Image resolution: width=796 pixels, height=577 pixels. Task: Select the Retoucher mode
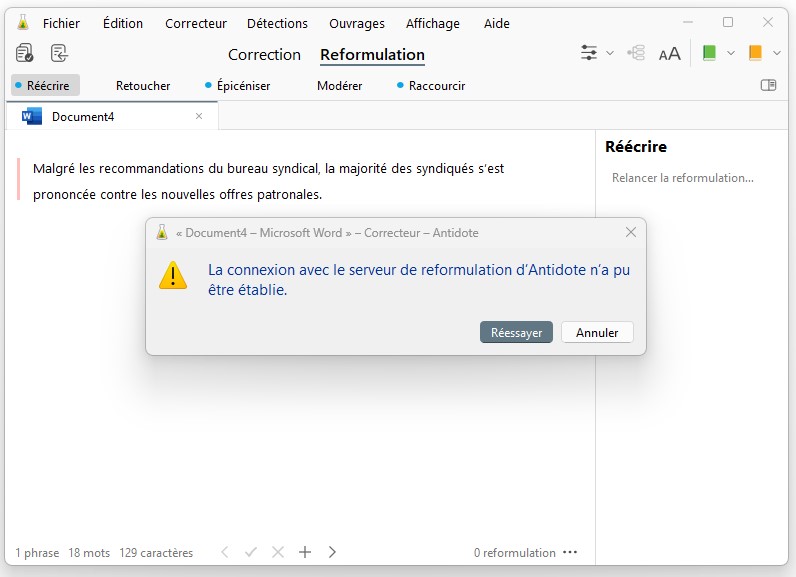tap(143, 86)
